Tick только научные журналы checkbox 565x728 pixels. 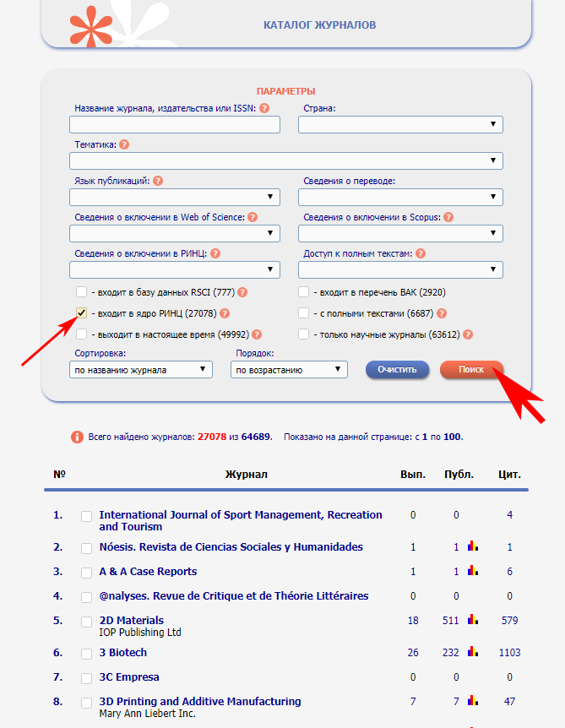(304, 334)
